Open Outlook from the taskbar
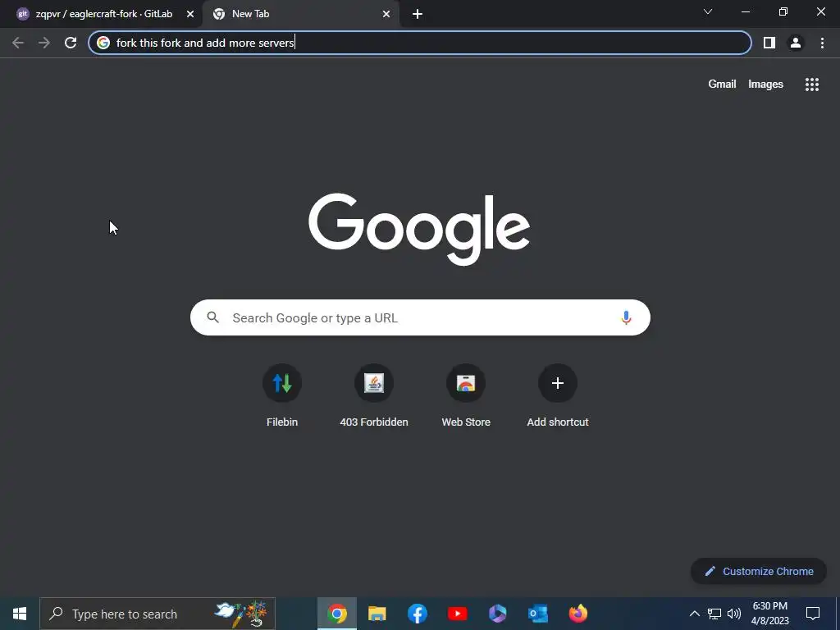Screen dimensions: 840x630 pos(538,614)
